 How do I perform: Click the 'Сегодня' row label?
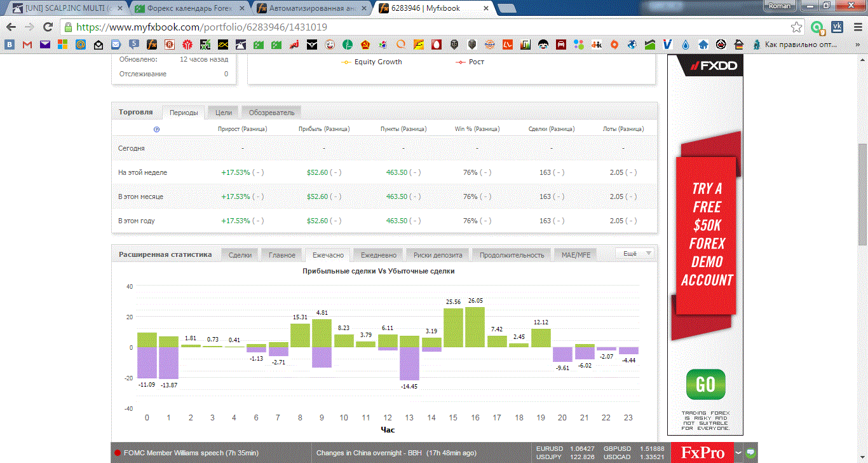132,148
